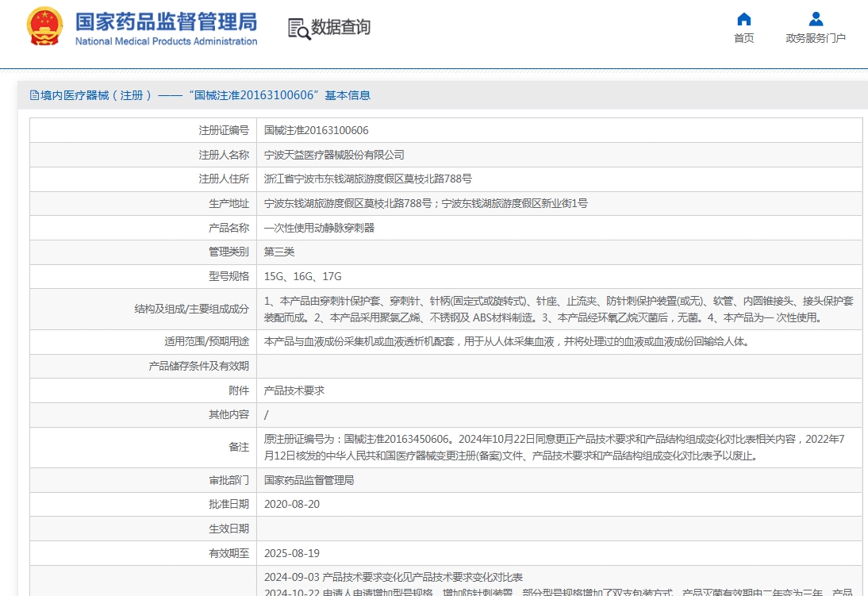868x596 pixels.
Task: Click the small document icon before 境内医疗器械
Action: pos(34,95)
